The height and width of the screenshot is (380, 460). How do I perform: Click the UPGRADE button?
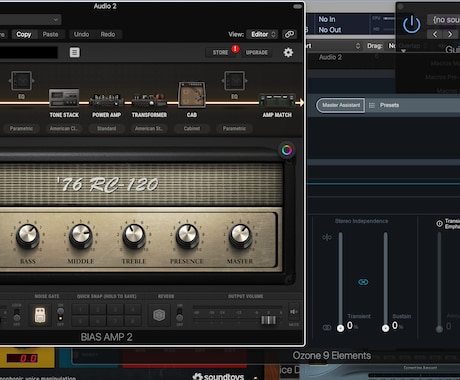257,53
